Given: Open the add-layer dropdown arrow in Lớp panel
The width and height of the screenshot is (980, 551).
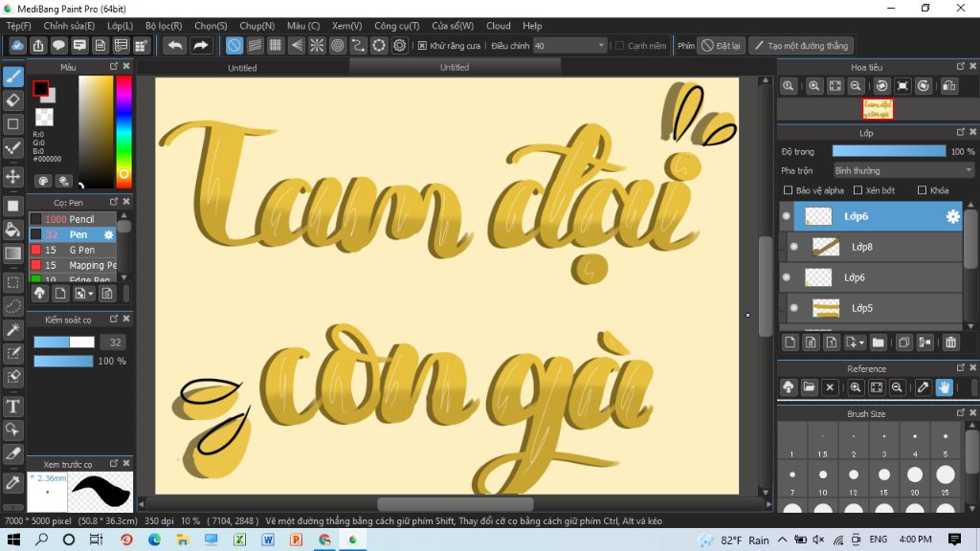Looking at the screenshot, I should 859,342.
